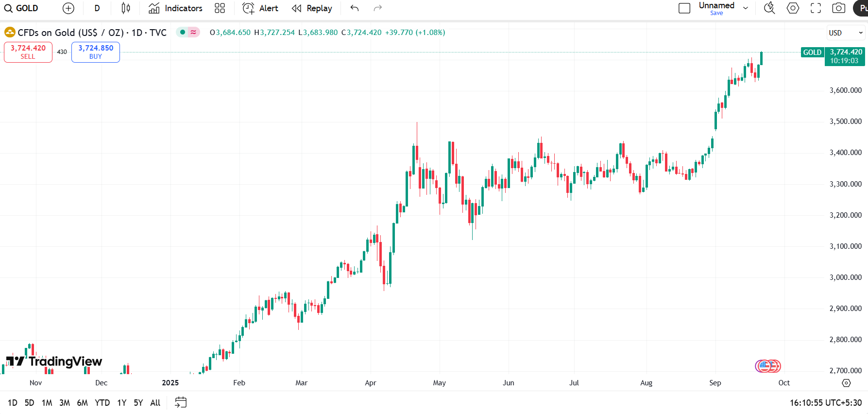Open the quick search lightbulb icon
This screenshot has height=414, width=868.
point(769,8)
